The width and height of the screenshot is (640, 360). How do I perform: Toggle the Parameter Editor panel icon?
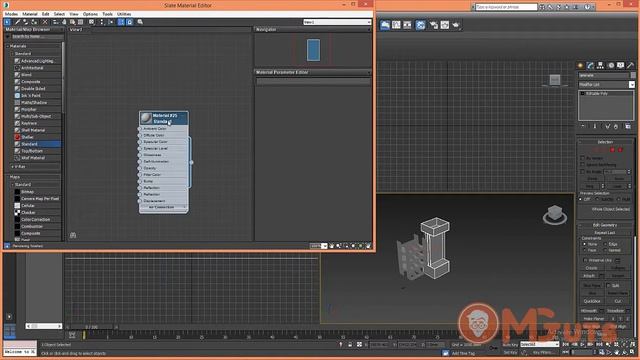(x=130, y=22)
